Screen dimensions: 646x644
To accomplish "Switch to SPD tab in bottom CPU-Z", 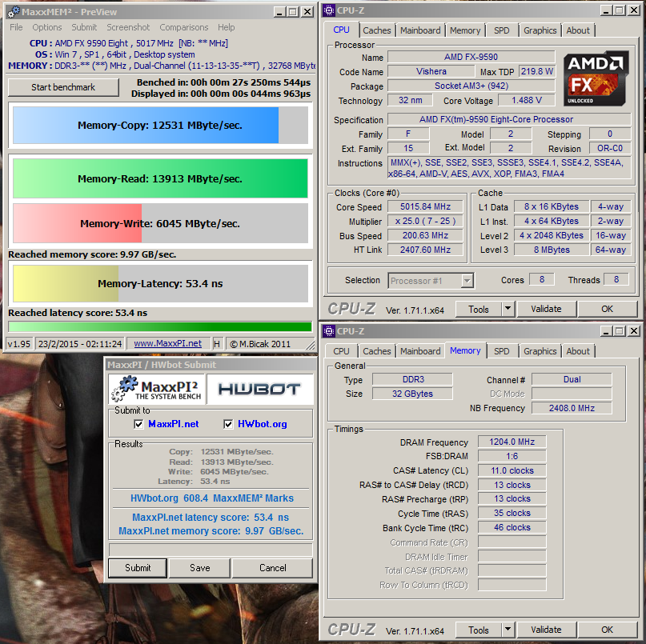I will [x=501, y=351].
